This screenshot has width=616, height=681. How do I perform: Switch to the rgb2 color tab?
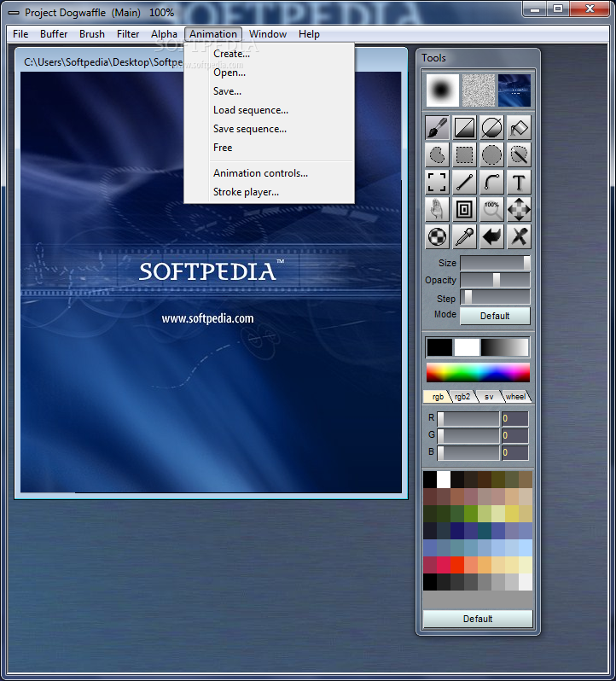(462, 396)
